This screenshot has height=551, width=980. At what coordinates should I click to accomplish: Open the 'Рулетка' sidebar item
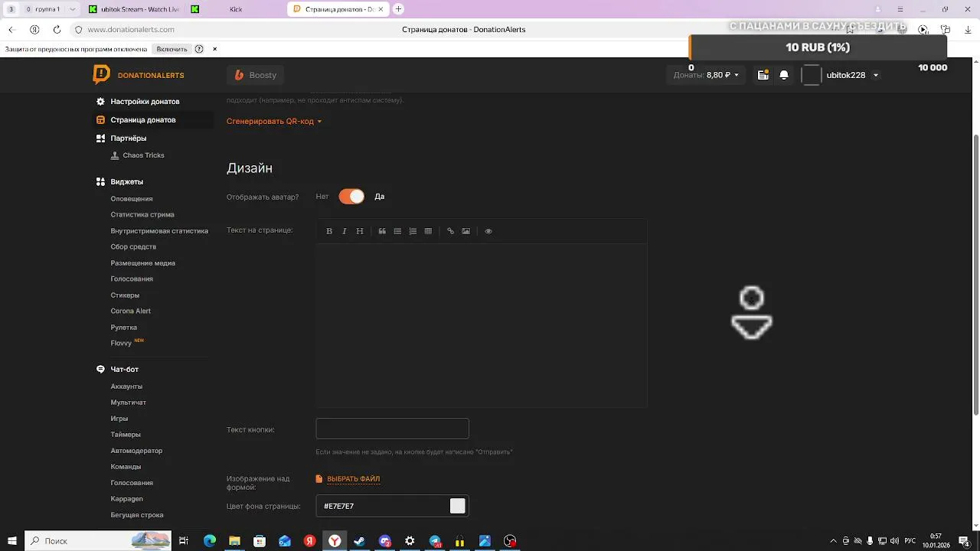click(124, 328)
